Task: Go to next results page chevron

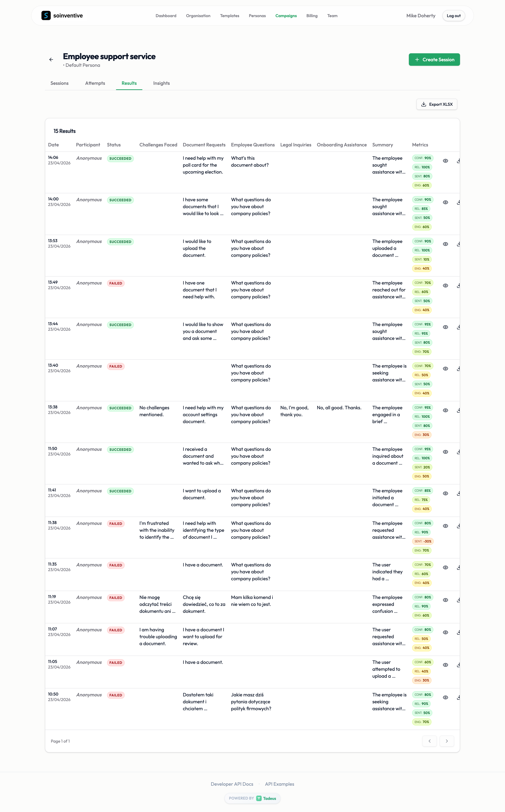Action: click(447, 741)
